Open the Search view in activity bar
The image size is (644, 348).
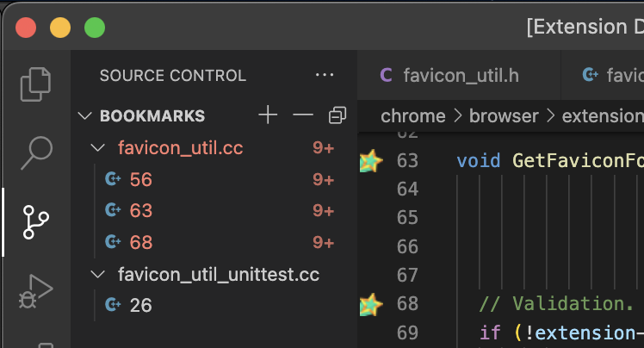(x=36, y=152)
